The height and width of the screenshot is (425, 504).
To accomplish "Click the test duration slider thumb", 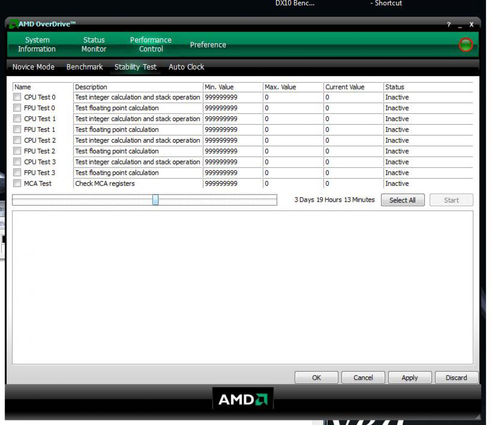I will [x=155, y=200].
